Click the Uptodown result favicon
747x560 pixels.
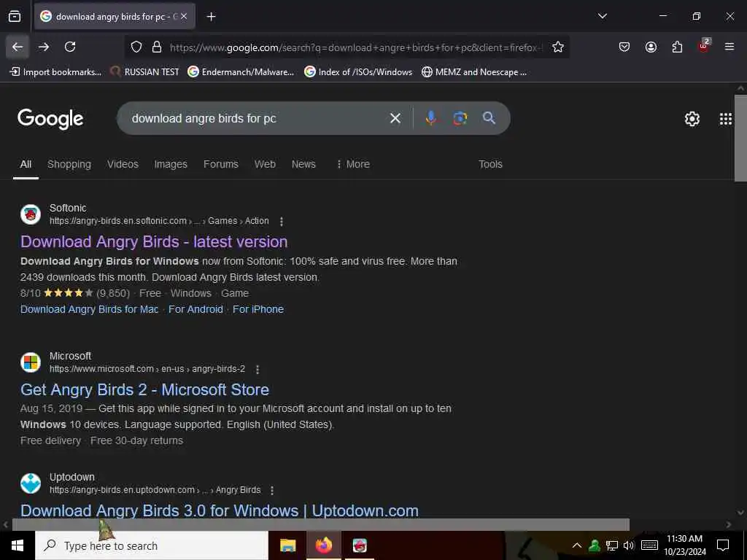[x=31, y=483]
